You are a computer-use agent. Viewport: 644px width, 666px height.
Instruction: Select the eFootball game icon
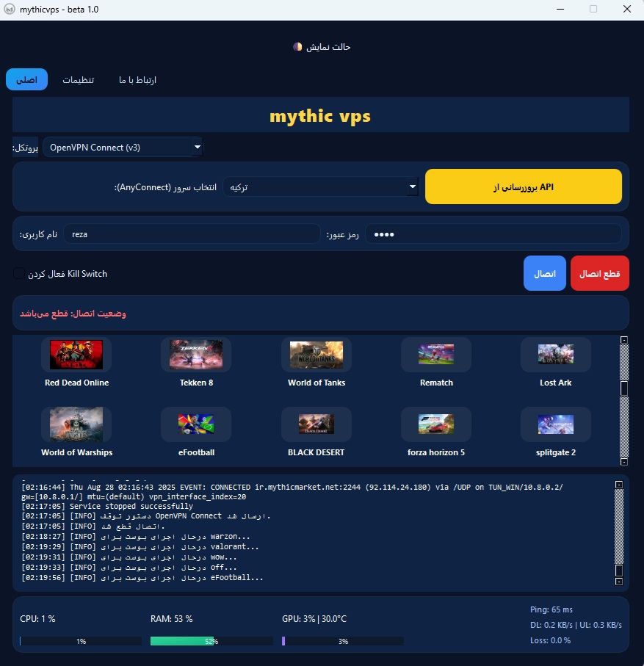(196, 424)
